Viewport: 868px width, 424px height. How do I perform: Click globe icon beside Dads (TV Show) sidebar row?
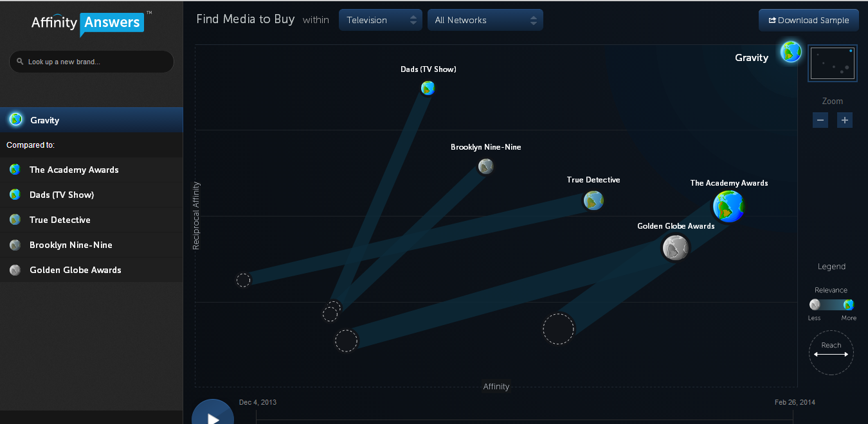click(x=15, y=195)
